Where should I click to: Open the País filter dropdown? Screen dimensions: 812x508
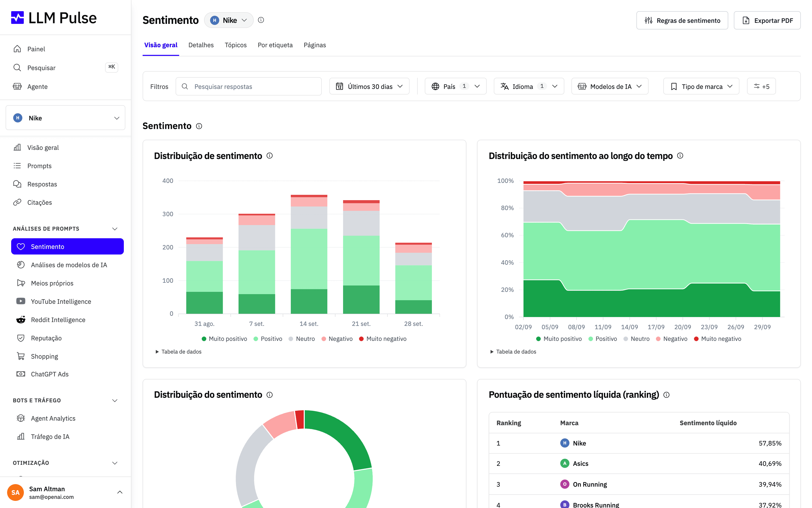click(455, 86)
